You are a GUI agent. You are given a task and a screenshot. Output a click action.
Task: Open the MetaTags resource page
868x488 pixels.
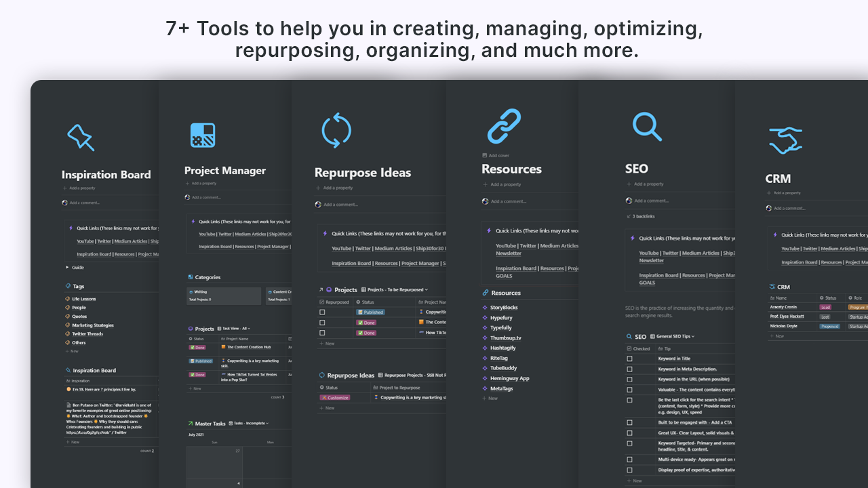[501, 388]
